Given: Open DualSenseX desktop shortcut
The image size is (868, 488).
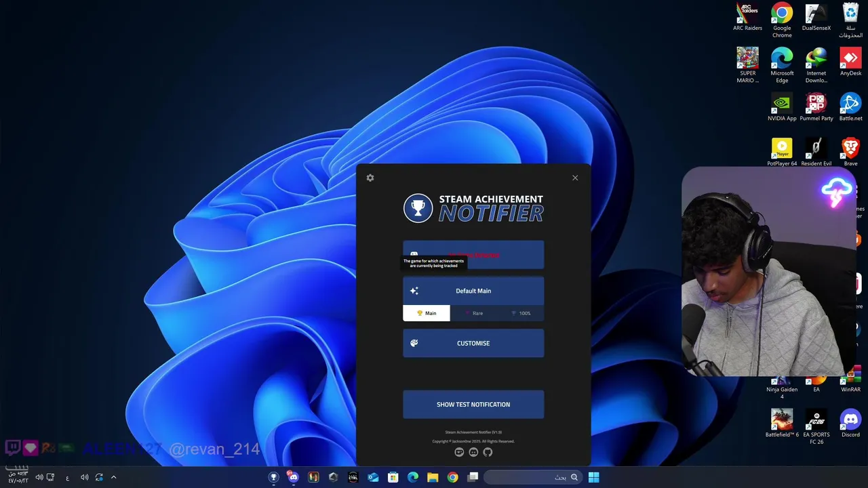Looking at the screenshot, I should click(x=816, y=18).
